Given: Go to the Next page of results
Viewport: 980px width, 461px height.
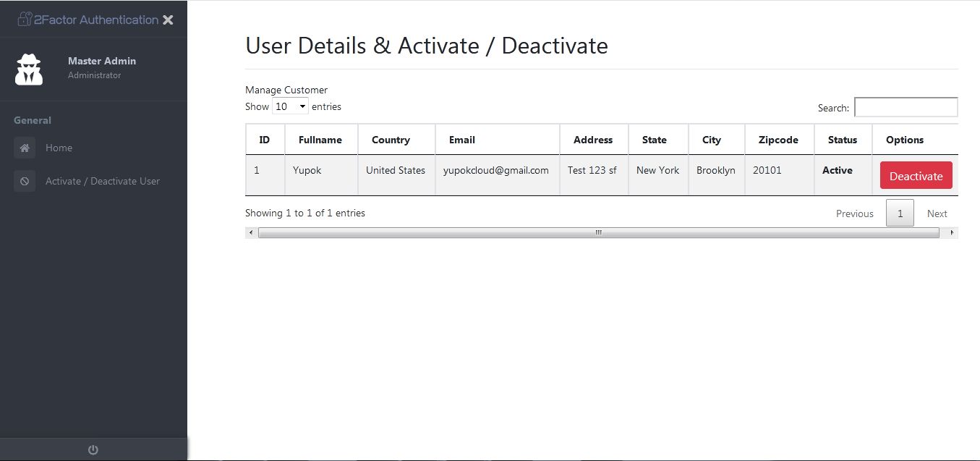Looking at the screenshot, I should [x=937, y=213].
